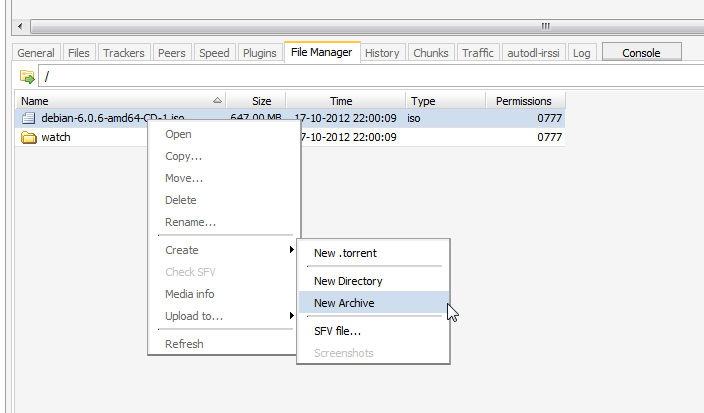Click the watch folder icon

[29, 137]
